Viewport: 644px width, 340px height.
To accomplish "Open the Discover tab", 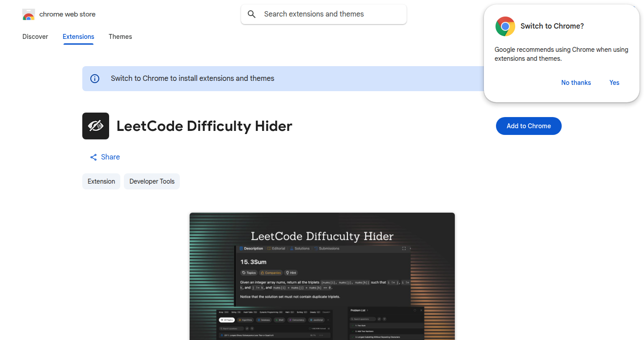I will [35, 37].
